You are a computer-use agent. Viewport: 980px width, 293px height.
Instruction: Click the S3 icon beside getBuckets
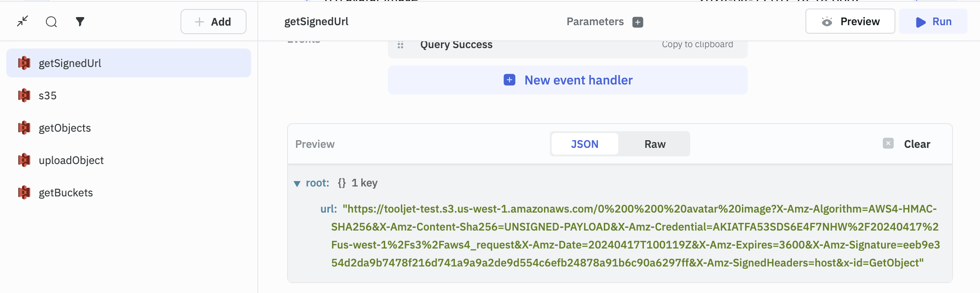[24, 193]
